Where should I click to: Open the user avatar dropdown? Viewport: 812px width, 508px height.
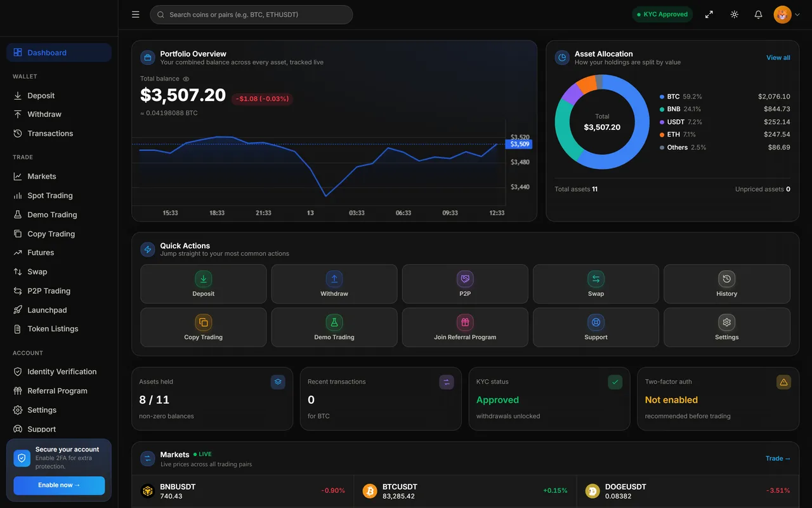[x=787, y=15]
